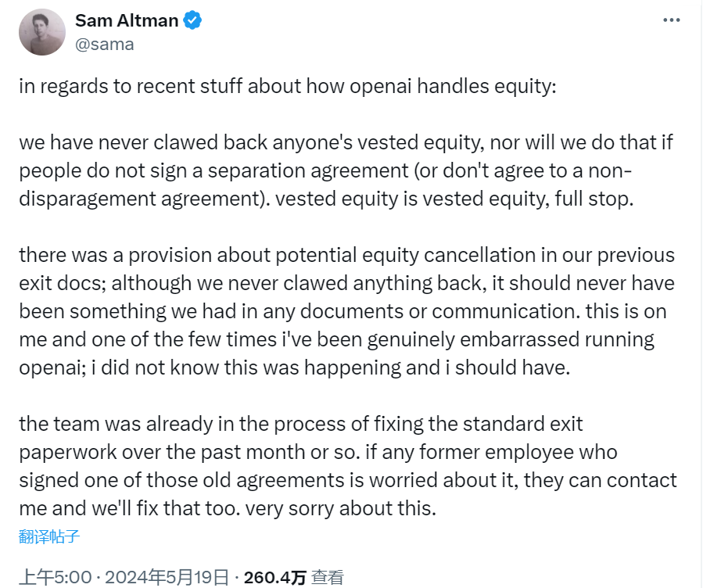Click the blue verified badge icon
Image resolution: width=703 pixels, height=588 pixels.
192,20
